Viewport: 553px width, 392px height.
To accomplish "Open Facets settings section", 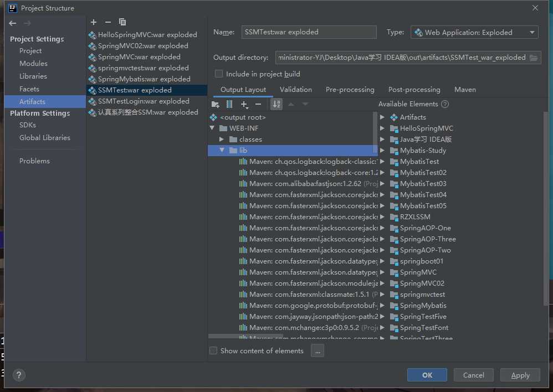I will [29, 89].
